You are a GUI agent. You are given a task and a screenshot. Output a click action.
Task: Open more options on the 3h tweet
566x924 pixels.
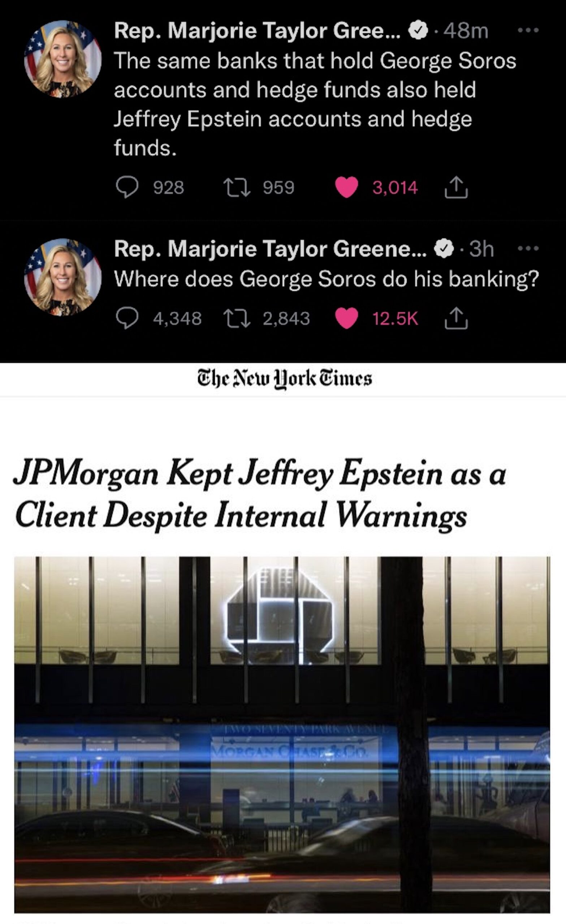tap(528, 248)
